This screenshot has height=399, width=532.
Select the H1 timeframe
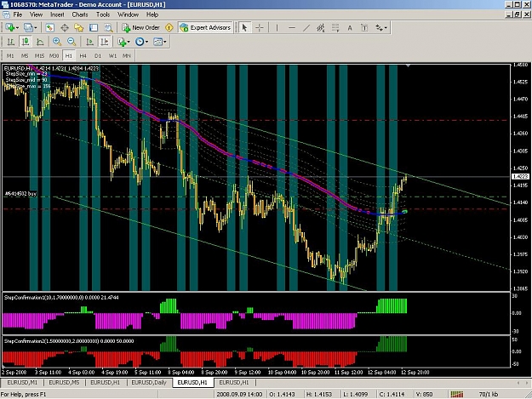coord(69,55)
